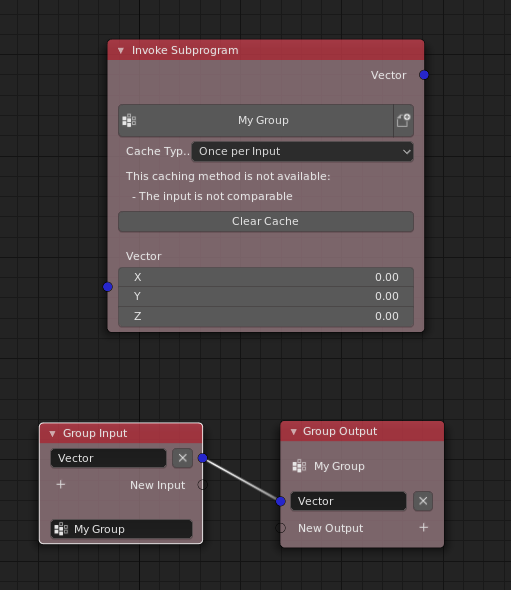The height and width of the screenshot is (590, 511).
Task: Click the X value slider field
Action: click(x=266, y=277)
